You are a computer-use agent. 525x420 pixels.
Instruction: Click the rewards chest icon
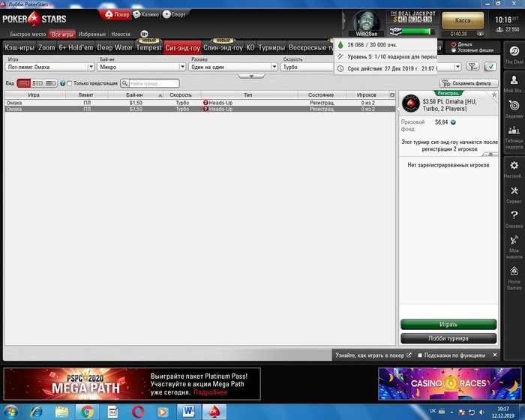pos(395,31)
